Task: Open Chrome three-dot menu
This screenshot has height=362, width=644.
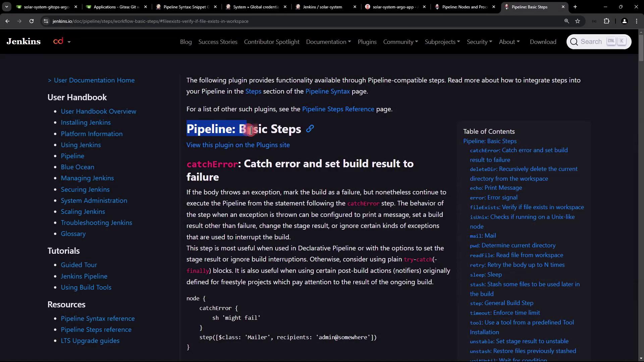Action: [637, 21]
